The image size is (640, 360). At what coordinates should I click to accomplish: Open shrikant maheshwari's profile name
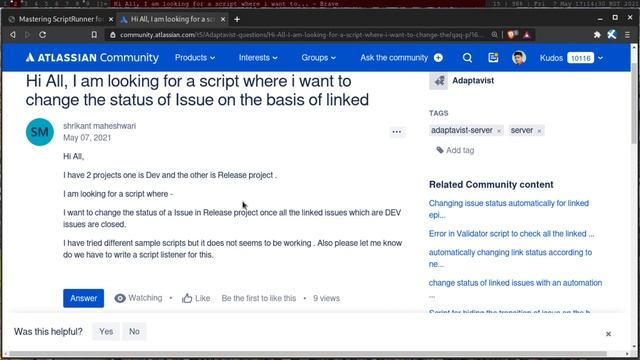point(100,126)
